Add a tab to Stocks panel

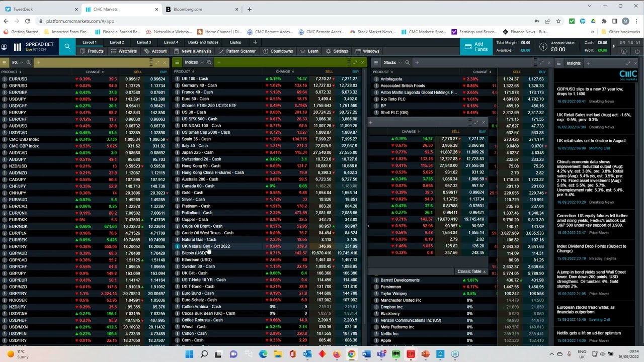[x=417, y=63]
